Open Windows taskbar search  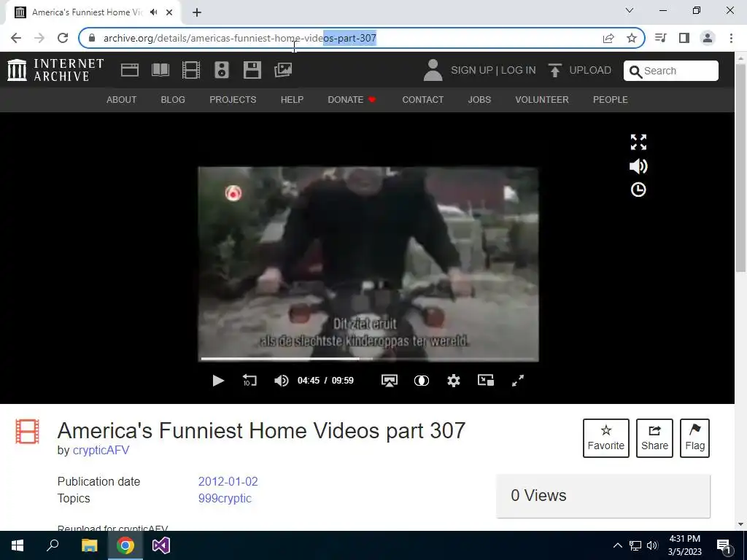[x=53, y=545]
